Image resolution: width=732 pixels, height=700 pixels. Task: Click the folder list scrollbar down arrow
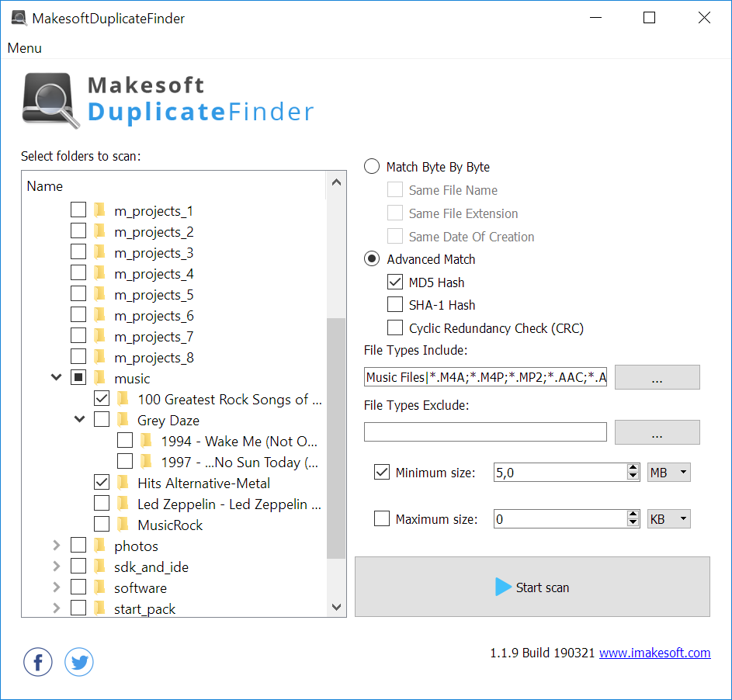coord(336,607)
